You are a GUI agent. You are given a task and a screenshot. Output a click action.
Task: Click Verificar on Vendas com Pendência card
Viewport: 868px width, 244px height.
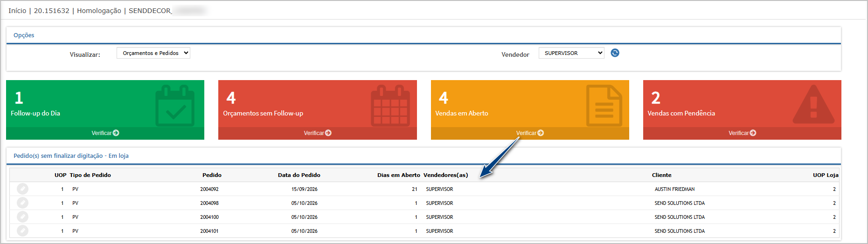coord(743,133)
